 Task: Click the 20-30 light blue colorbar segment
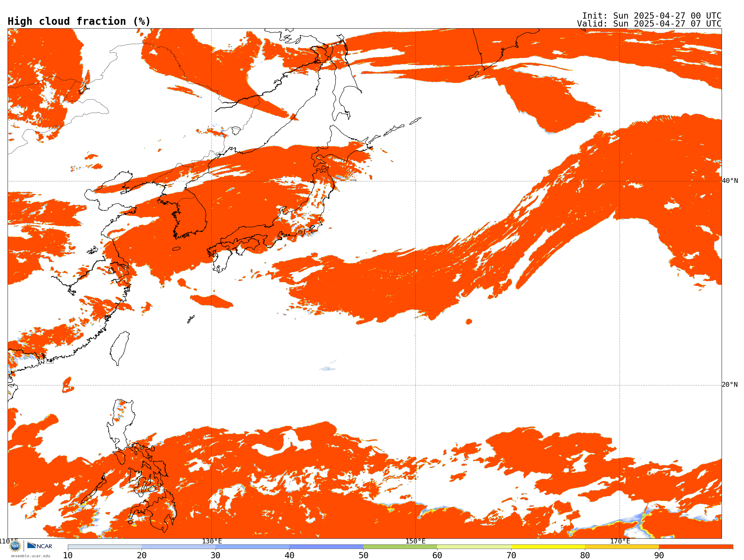point(178,547)
